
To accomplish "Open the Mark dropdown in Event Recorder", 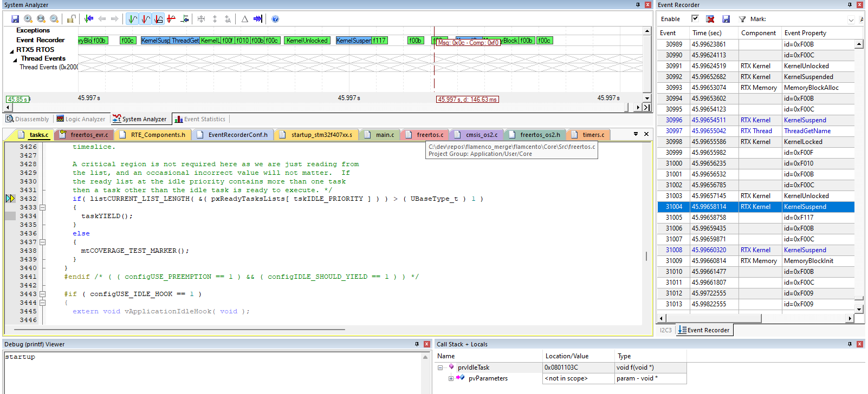I will [x=851, y=19].
